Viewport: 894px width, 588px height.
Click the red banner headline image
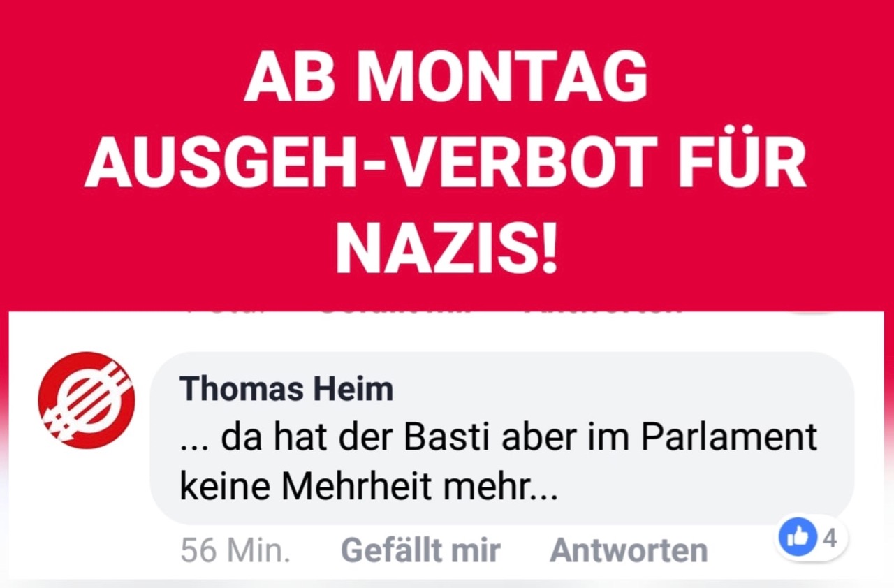pyautogui.click(x=447, y=155)
